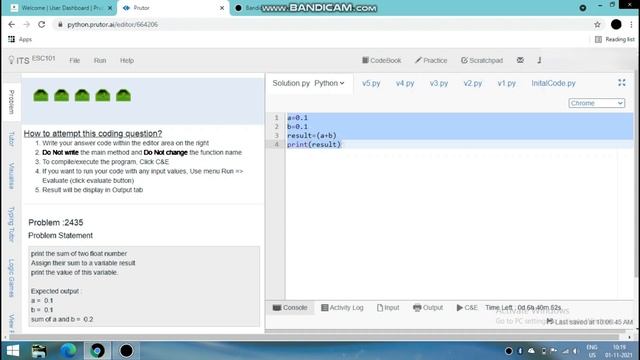Viewport: 640px width, 360px height.
Task: Switch to the v1.py tab
Action: point(507,83)
